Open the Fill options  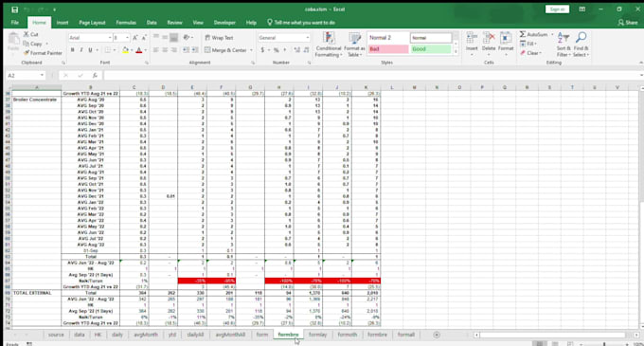(x=528, y=44)
